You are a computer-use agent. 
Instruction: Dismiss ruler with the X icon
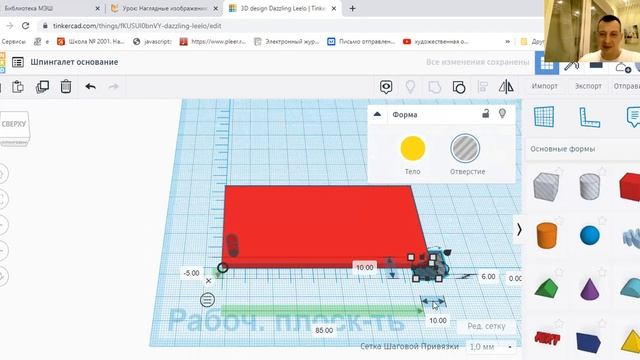209,281
